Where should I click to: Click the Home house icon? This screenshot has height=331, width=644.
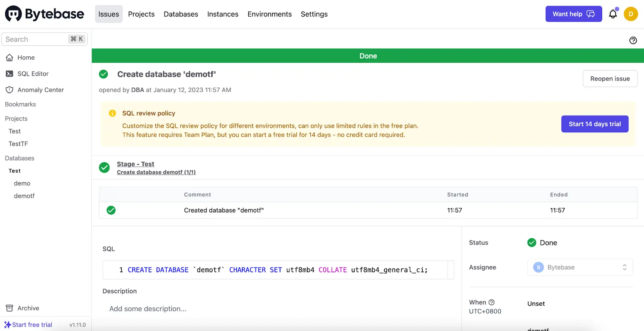pos(10,58)
